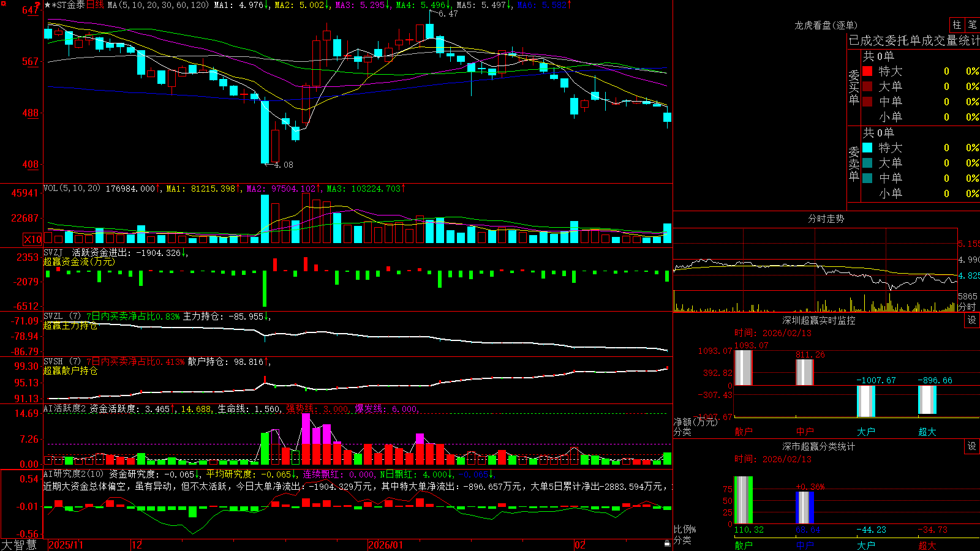Viewport: 980px width, 551px height.
Task: Select the 02 month marker on timeline
Action: tap(580, 545)
